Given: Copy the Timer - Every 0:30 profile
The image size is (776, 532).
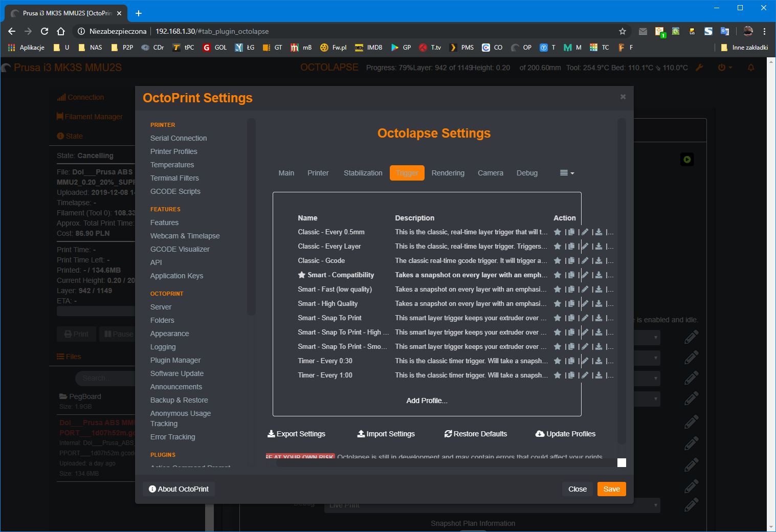Looking at the screenshot, I should (571, 361).
